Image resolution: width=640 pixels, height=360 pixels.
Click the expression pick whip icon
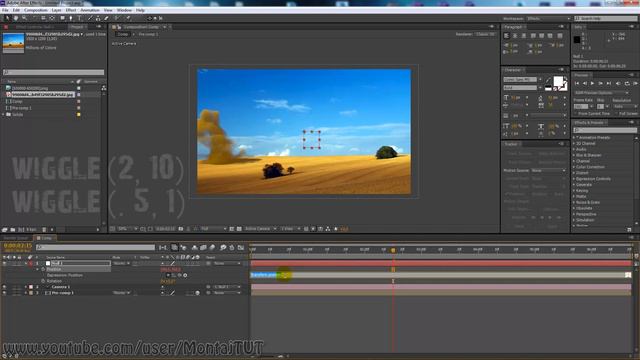180,276
